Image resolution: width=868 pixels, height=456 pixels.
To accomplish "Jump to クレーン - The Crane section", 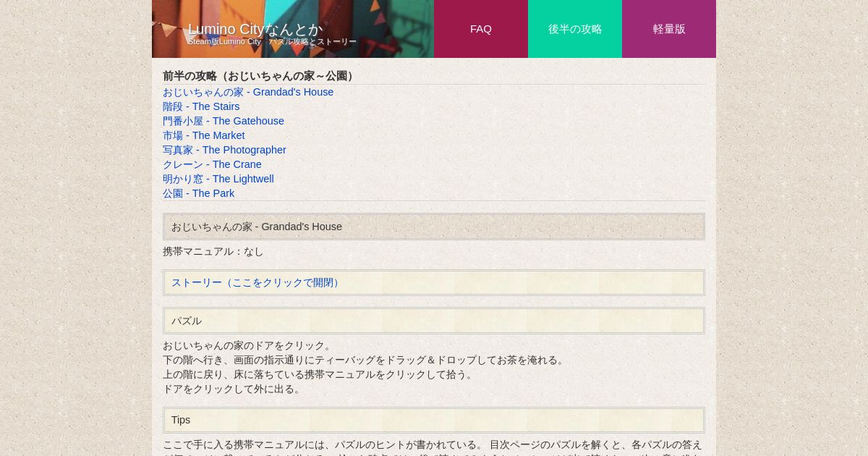I will pos(212,164).
